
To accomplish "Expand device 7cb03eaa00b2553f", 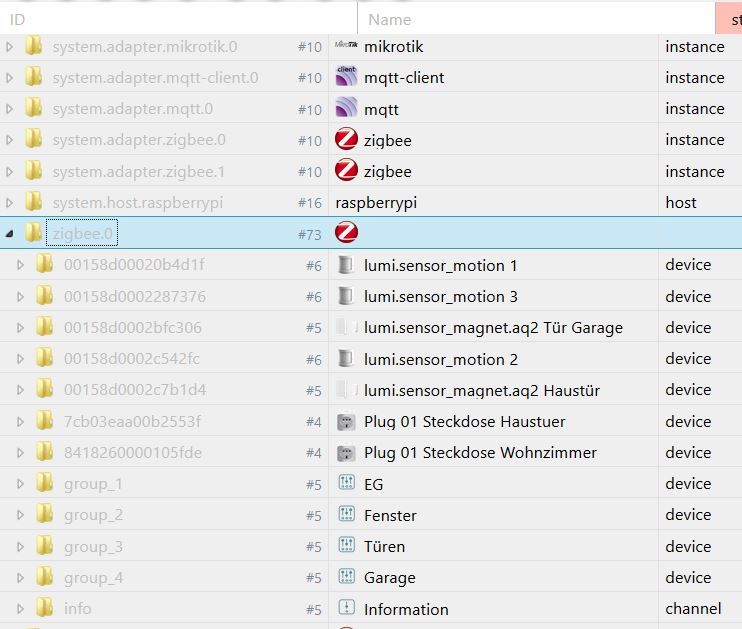I will (x=20, y=422).
